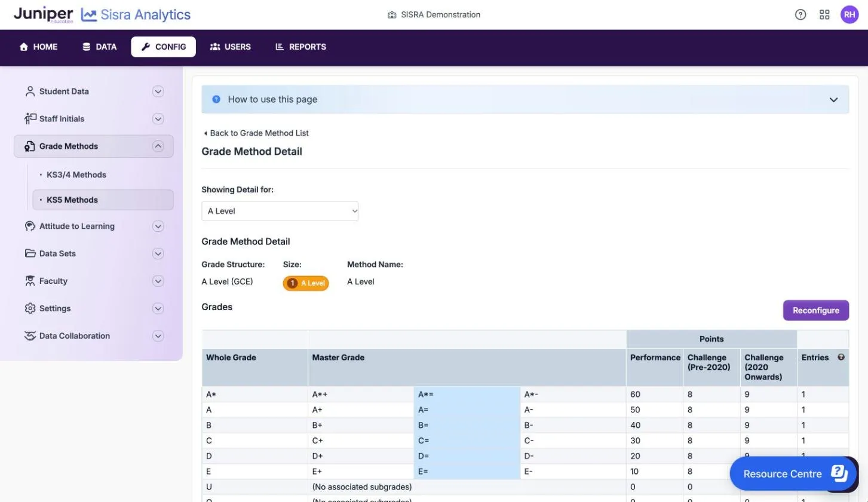The image size is (868, 502).
Task: Open the USERS tab
Action: point(231,47)
